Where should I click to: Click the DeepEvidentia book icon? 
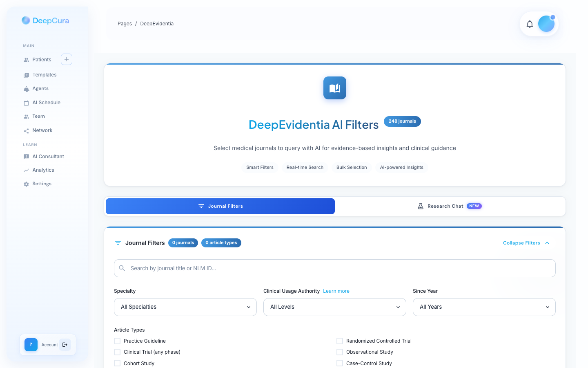[x=335, y=88]
